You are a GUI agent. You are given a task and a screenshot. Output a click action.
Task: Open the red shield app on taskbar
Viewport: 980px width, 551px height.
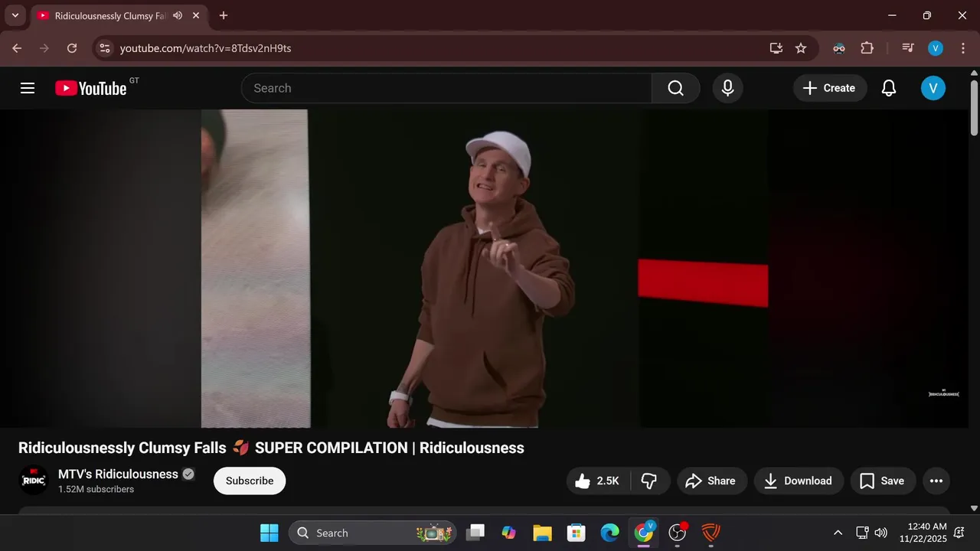(711, 533)
